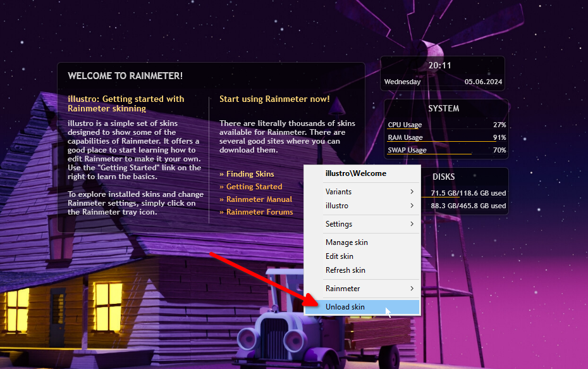Click the date 05.06.2024
Screen dimensions: 588x369
(x=484, y=82)
